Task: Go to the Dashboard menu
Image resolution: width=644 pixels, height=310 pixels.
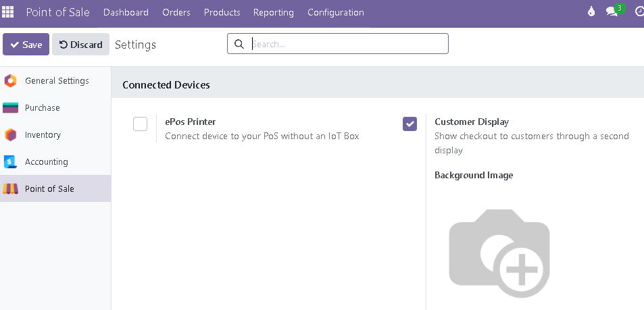Action: [126, 12]
